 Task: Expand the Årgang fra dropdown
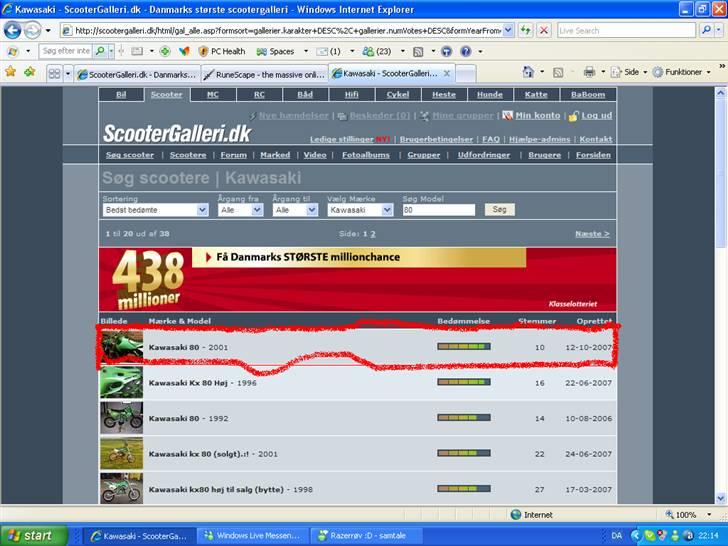(x=241, y=210)
